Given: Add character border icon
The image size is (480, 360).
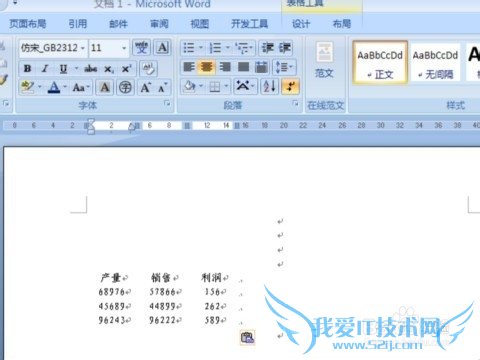Looking at the screenshot, I should click(163, 48).
